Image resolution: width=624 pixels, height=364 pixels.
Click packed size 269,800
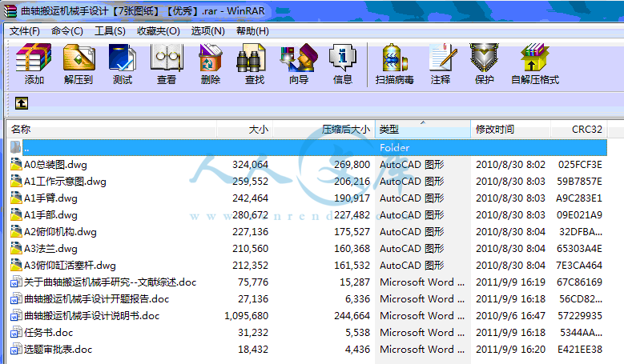[x=352, y=164]
